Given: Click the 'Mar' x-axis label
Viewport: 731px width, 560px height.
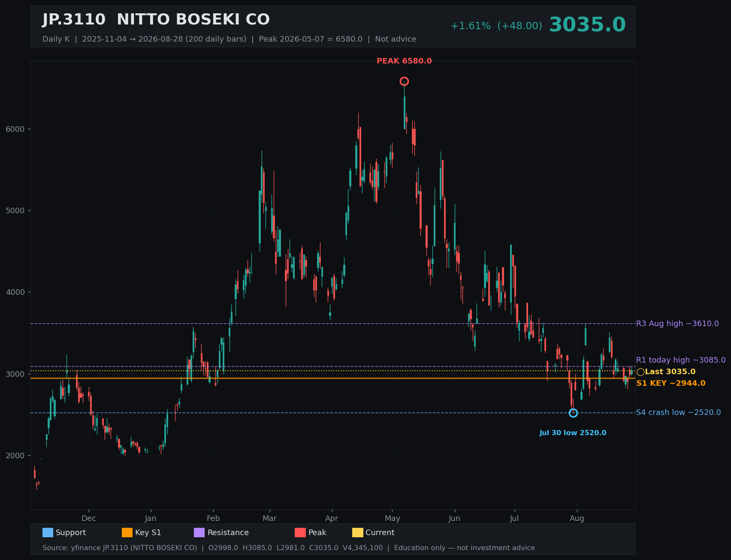Looking at the screenshot, I should (270, 518).
